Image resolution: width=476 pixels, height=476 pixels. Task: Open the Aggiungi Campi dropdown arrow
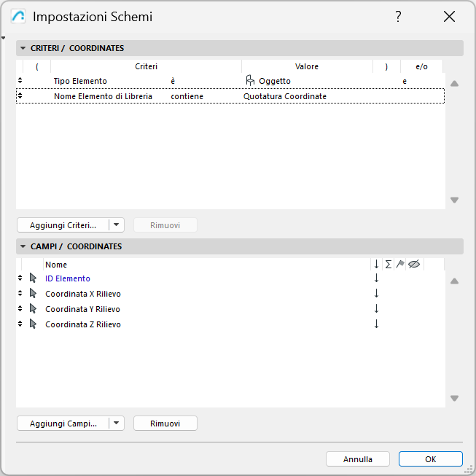point(117,424)
